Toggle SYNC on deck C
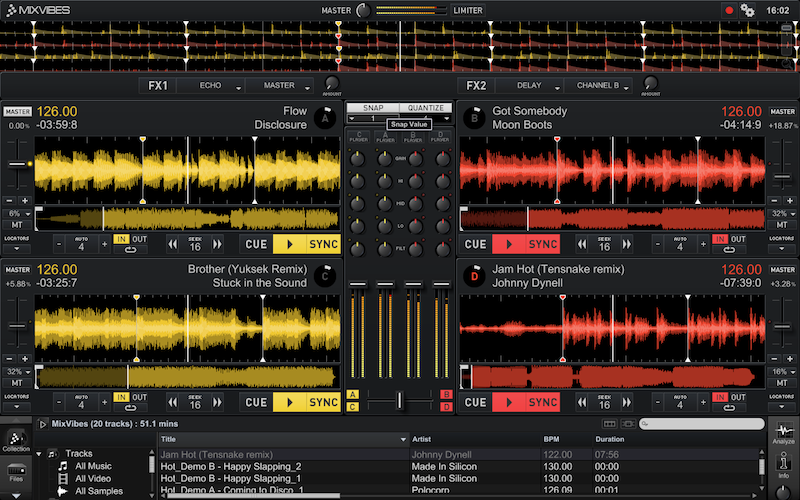Viewport: 800px width, 500px height. point(323,402)
